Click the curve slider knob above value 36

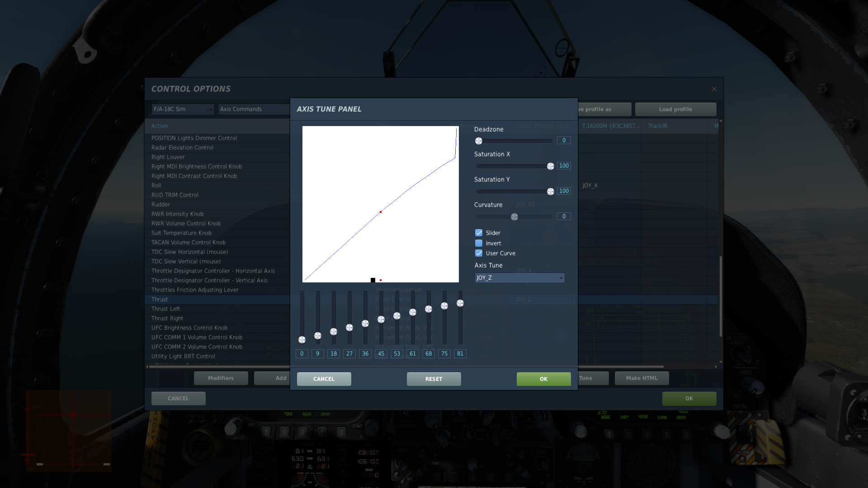pyautogui.click(x=365, y=324)
